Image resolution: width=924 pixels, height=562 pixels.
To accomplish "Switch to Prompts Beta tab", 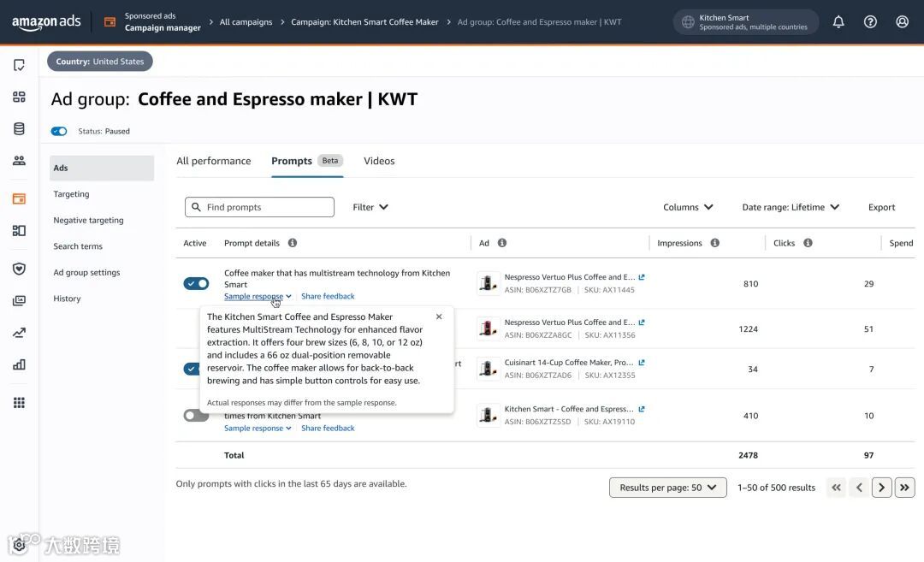I will pos(306,161).
